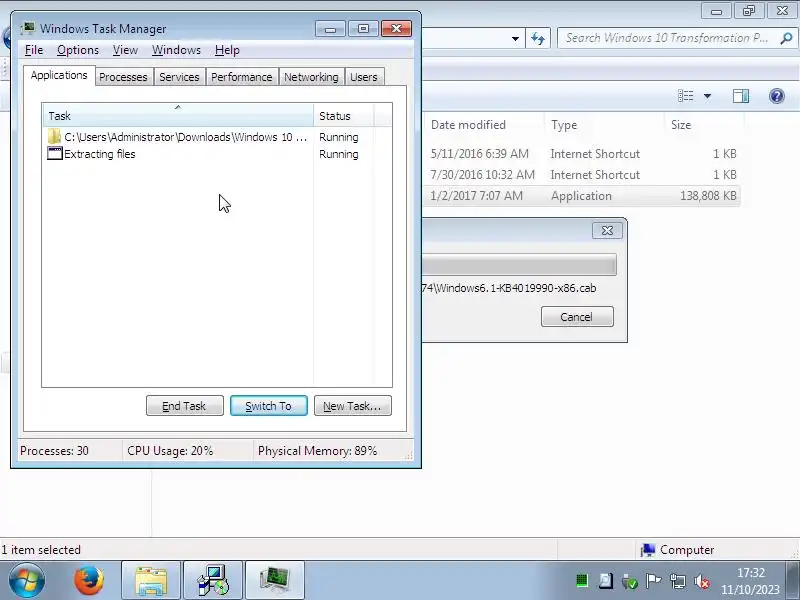The height and width of the screenshot is (600, 800).
Task: Open the Help menu in Task Manager
Action: coord(227,50)
